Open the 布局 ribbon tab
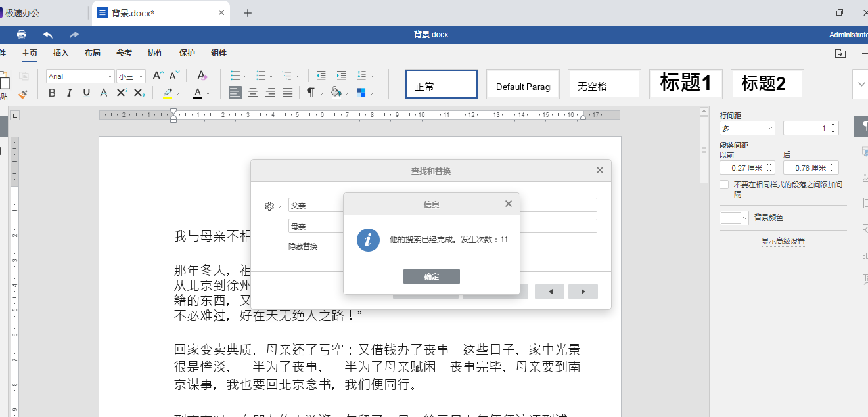Image resolution: width=868 pixels, height=417 pixels. click(93, 53)
